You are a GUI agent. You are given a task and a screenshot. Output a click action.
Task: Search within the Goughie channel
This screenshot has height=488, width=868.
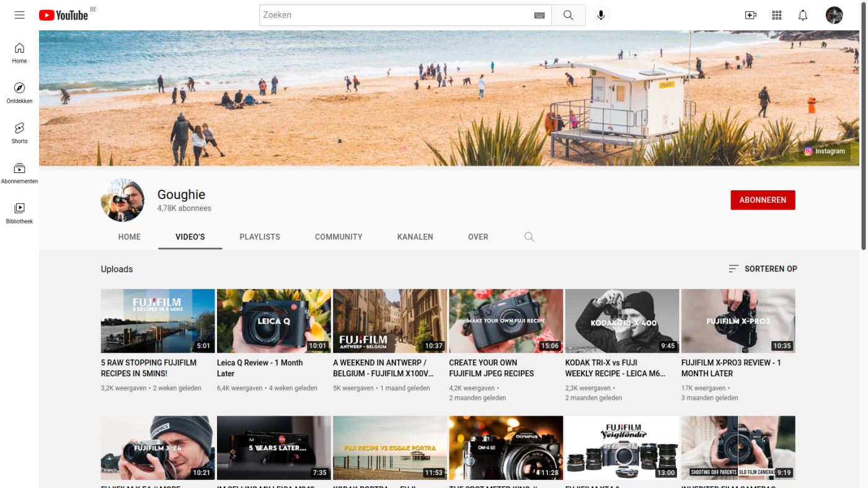[x=529, y=237]
